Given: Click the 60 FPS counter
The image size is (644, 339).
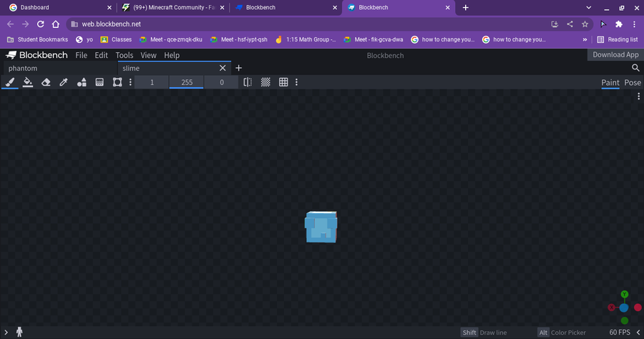Looking at the screenshot, I should (x=620, y=333).
